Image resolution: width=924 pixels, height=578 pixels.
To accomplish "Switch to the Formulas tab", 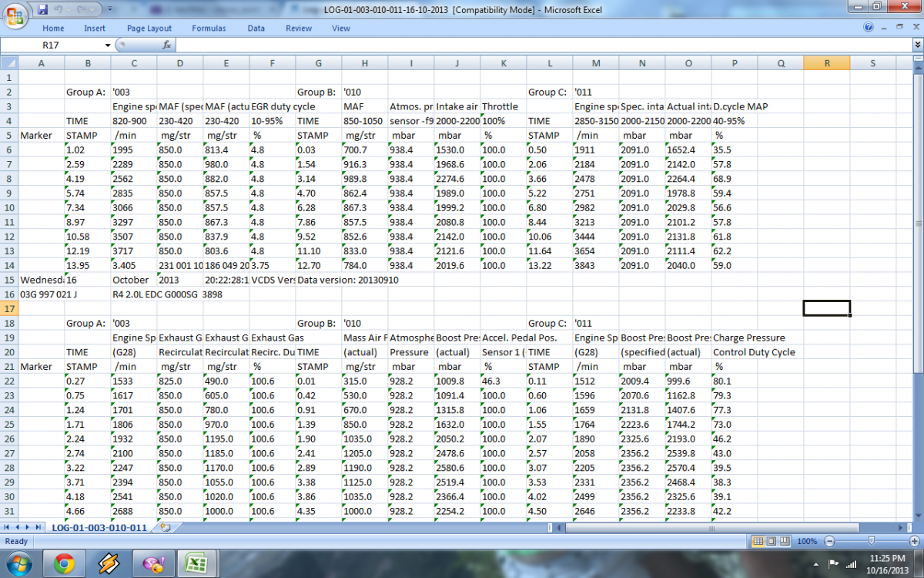I will point(209,29).
